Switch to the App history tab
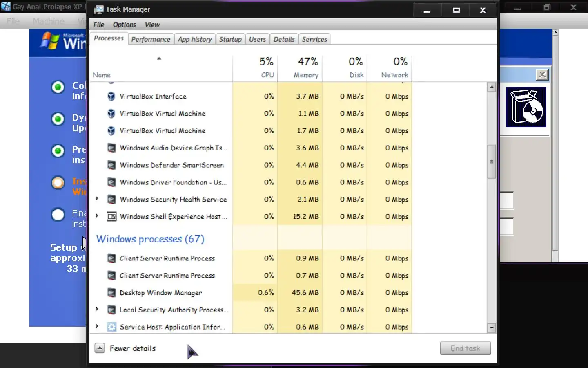 point(195,39)
